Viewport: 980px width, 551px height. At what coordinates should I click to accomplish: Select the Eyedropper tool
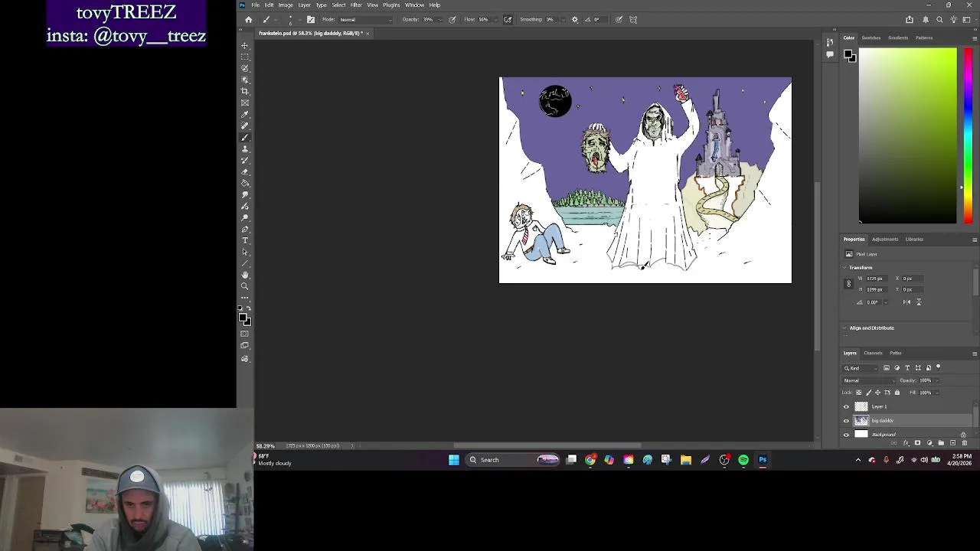[245, 114]
